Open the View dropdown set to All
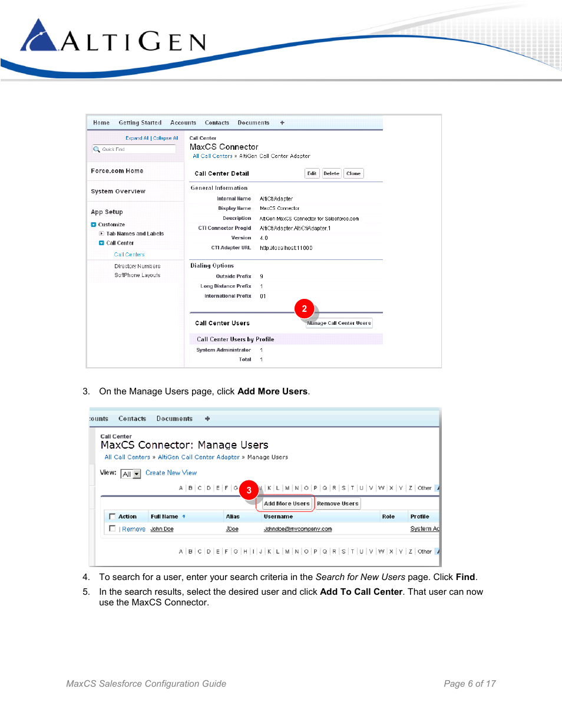Image resolution: width=562 pixels, height=728 pixels. (131, 474)
